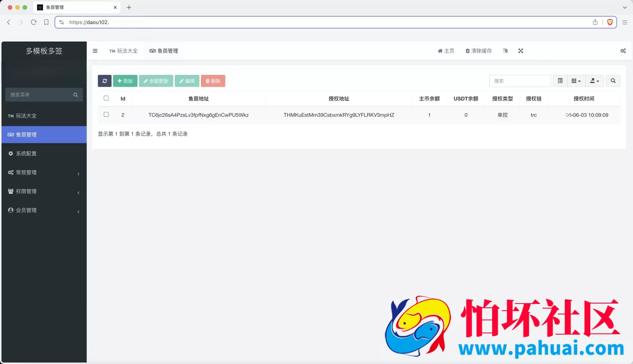Focus the table 搜索 search field
The height and width of the screenshot is (364, 633).
[520, 81]
